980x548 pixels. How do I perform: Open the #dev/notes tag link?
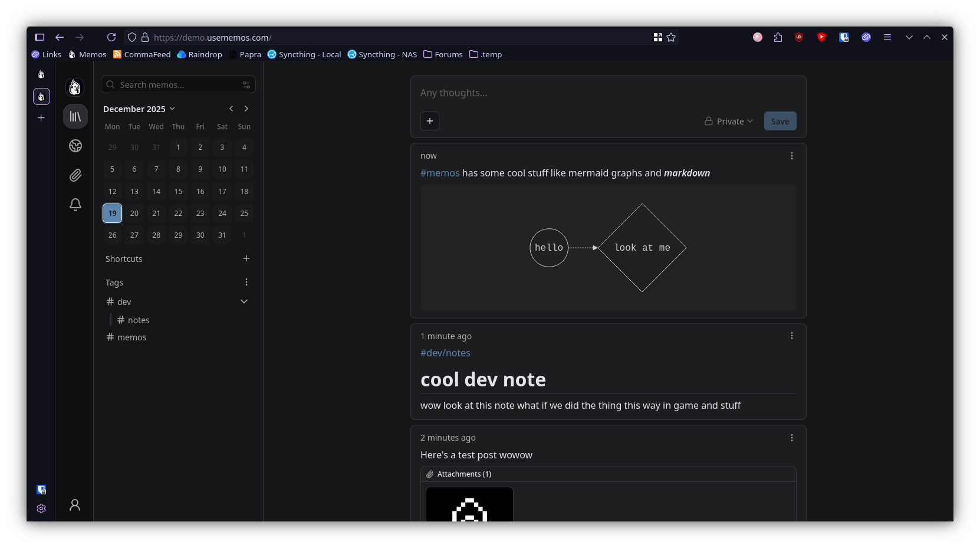click(x=445, y=353)
